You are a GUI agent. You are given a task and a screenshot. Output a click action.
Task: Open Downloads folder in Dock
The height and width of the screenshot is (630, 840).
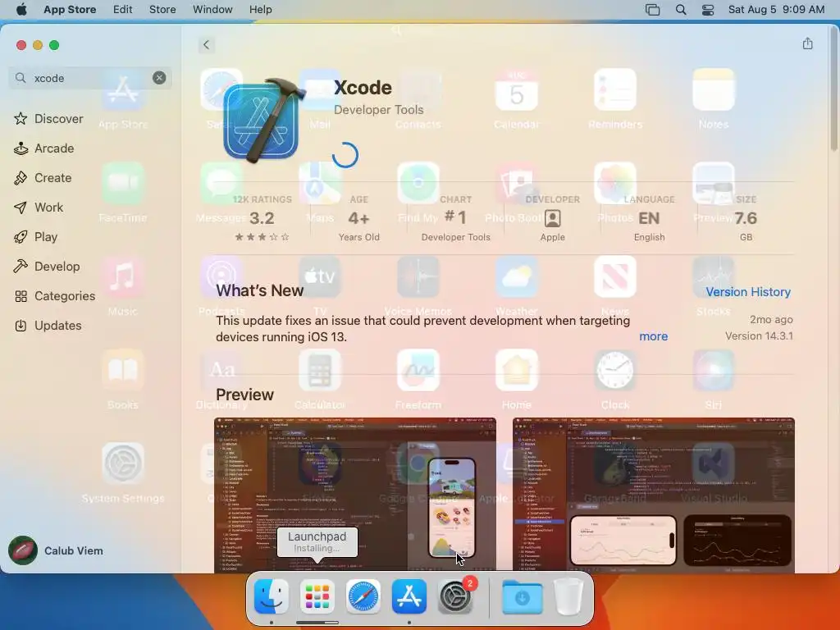pyautogui.click(x=523, y=596)
